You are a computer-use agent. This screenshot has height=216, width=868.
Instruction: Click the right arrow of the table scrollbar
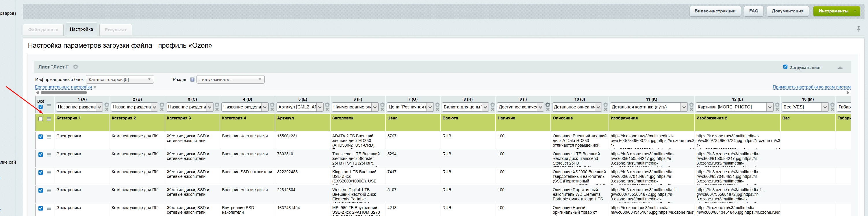point(848,92)
